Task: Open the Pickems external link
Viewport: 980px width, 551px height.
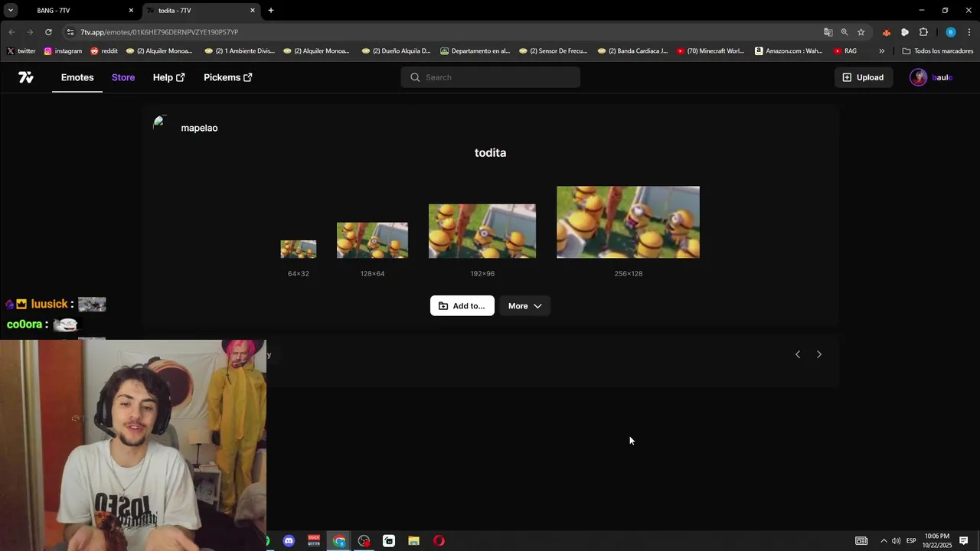Action: pyautogui.click(x=227, y=77)
